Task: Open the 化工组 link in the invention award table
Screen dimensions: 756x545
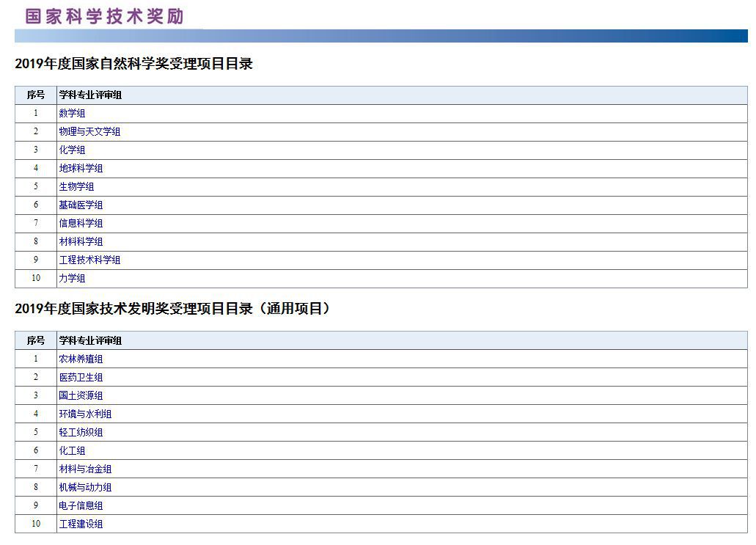Action: click(73, 451)
